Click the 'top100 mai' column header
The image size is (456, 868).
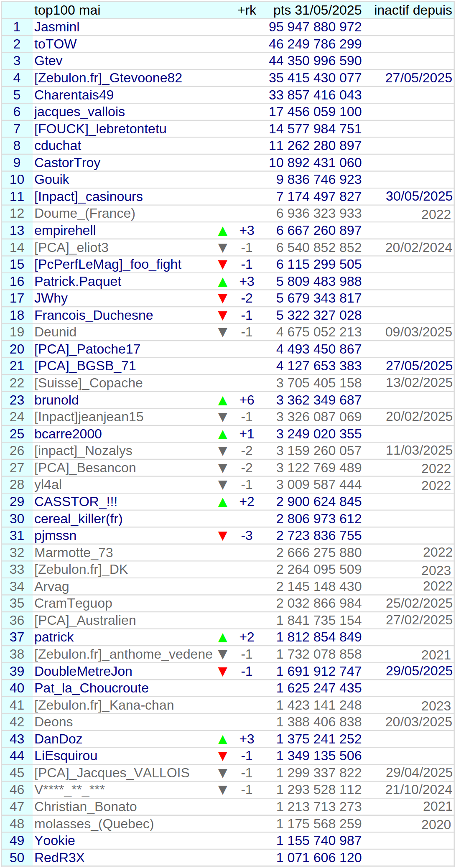(67, 10)
